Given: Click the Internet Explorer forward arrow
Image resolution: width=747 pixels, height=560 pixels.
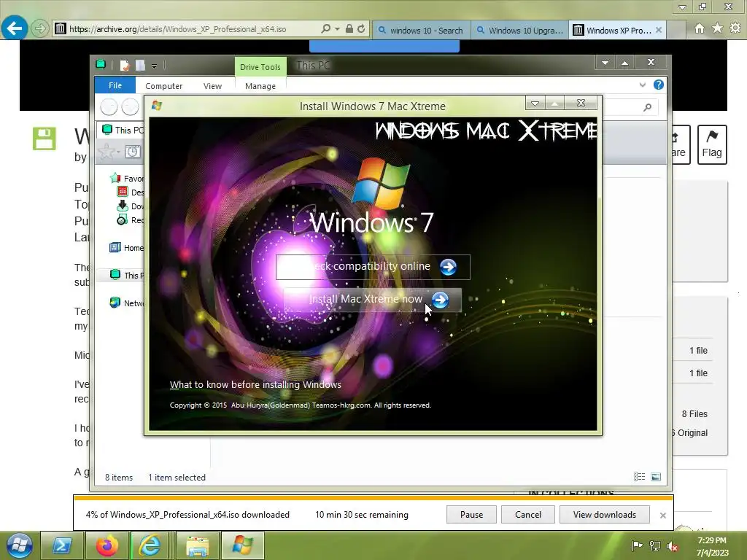Looking at the screenshot, I should (40, 28).
